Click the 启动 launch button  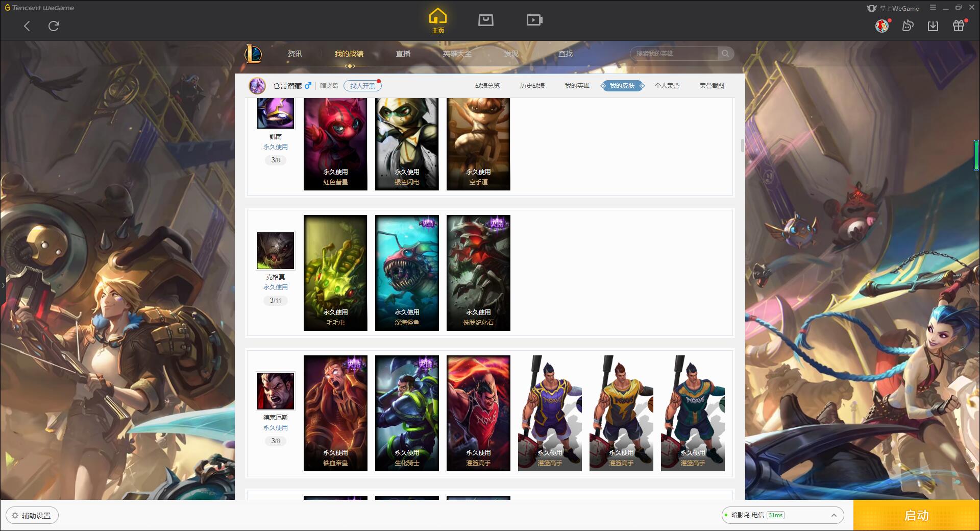[x=916, y=516]
